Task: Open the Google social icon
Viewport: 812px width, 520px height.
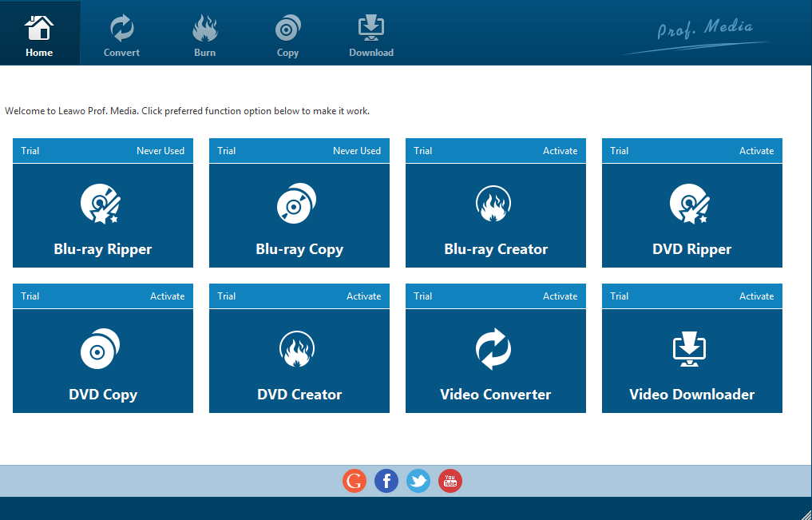Action: point(355,481)
